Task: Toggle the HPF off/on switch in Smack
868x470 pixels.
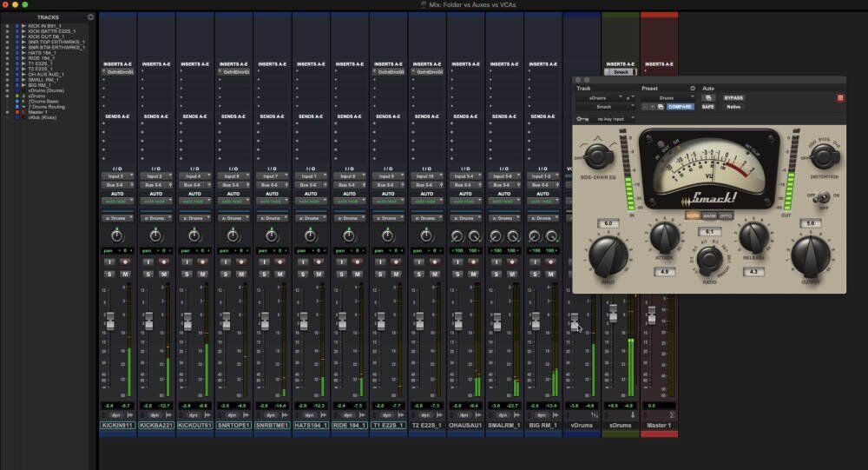Action: (x=824, y=196)
